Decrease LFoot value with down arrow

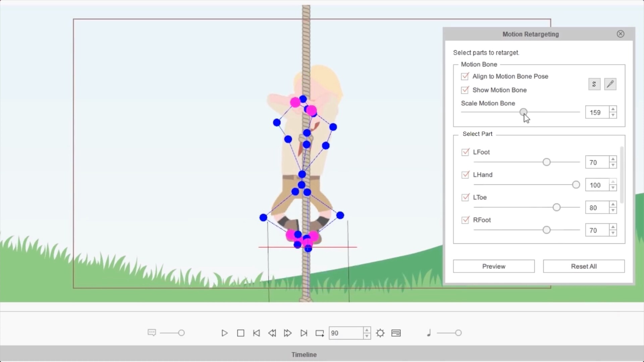[x=613, y=165]
